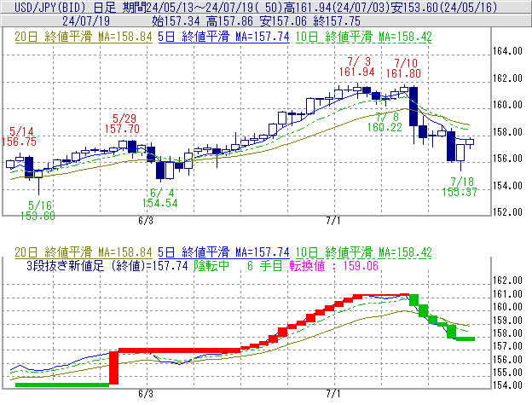The width and height of the screenshot is (532, 405).
Task: Click the 6/3 date label under upper chart
Action: click(146, 221)
